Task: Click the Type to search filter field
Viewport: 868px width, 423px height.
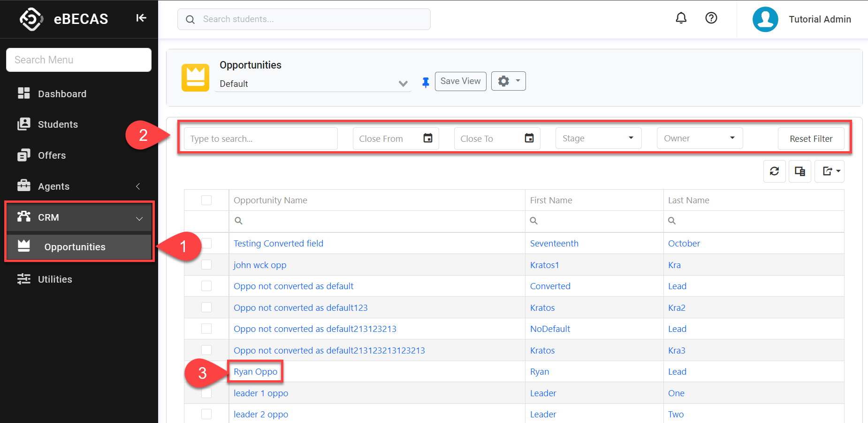Action: point(261,138)
